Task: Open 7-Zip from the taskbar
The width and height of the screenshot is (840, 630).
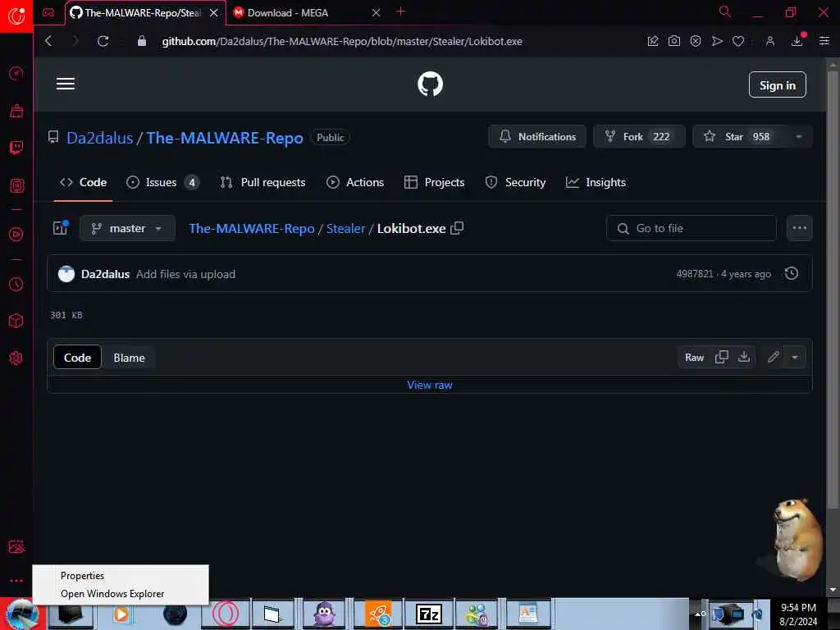Action: [428, 614]
